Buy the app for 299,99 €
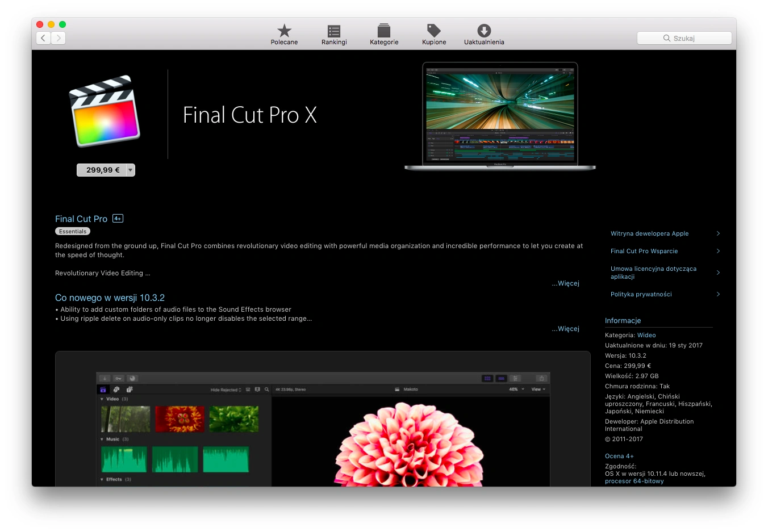Screen dimensions: 768x532 pyautogui.click(x=102, y=170)
